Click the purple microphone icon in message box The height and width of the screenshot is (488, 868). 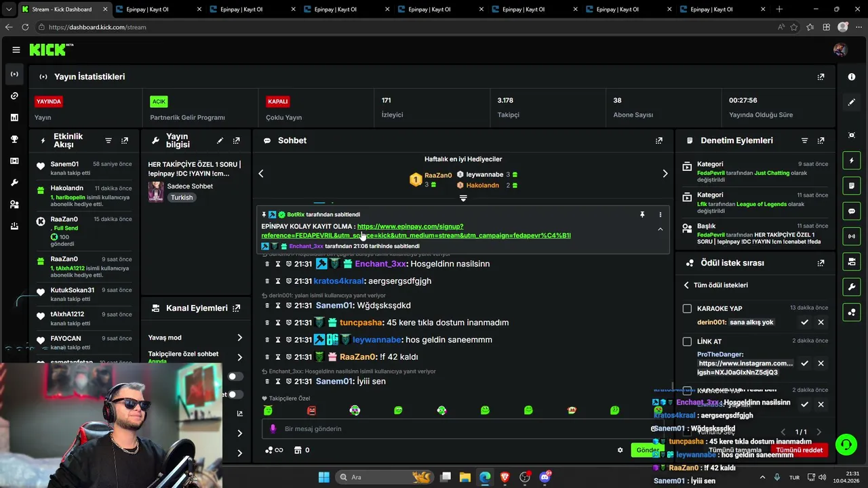click(273, 428)
